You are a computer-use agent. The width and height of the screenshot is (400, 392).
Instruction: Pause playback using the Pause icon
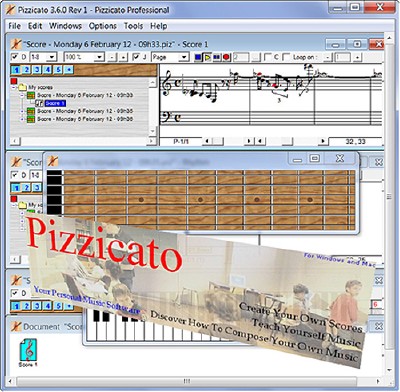(217, 57)
